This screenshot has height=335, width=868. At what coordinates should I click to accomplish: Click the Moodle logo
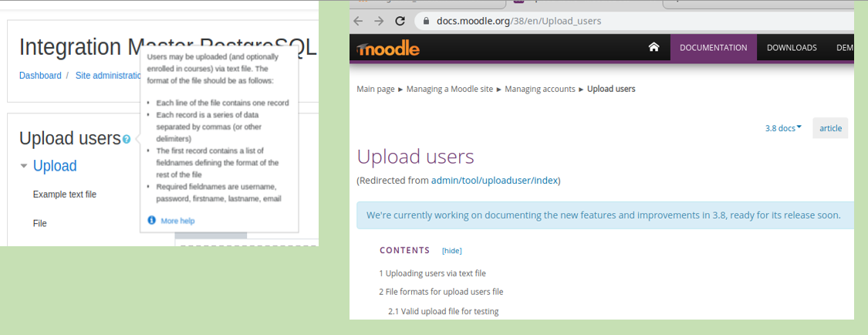[388, 49]
